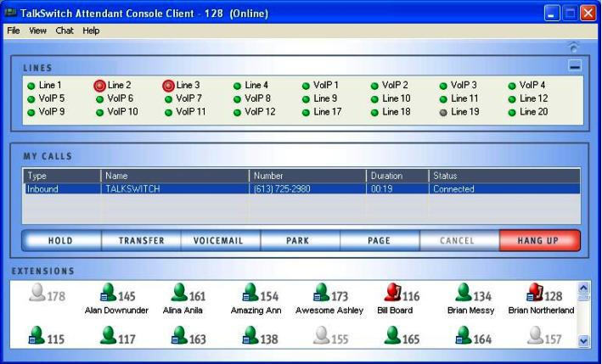Select extension 173 Awesome Ashley icon
This screenshot has width=602, height=364.
[321, 293]
